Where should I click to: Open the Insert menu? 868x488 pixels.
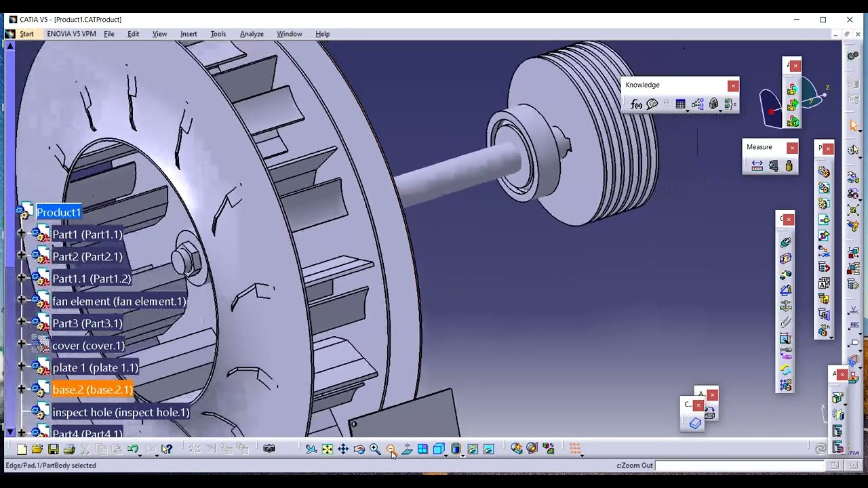[189, 34]
